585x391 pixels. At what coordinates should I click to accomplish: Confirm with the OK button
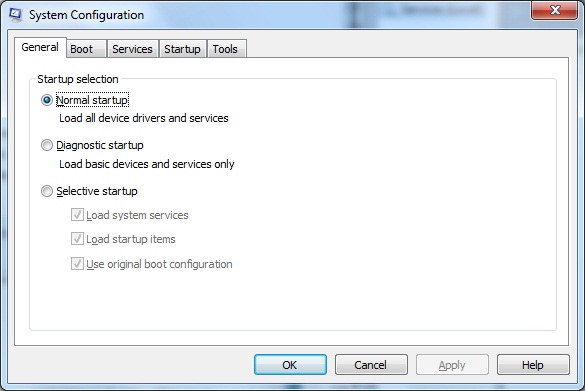pos(290,365)
